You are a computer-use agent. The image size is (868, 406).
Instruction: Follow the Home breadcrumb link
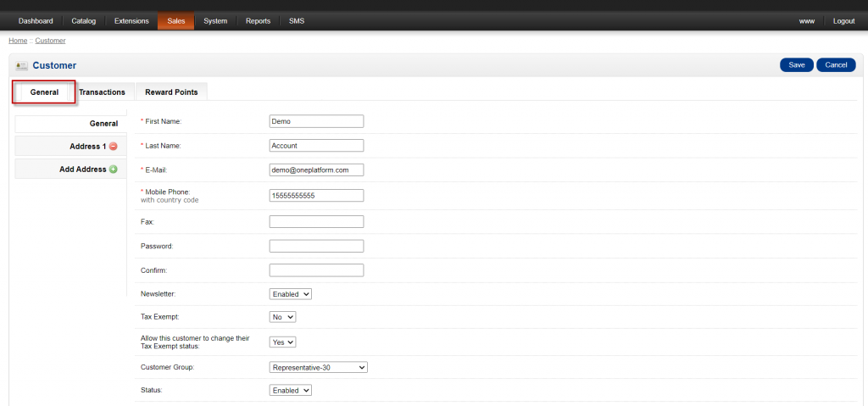18,41
